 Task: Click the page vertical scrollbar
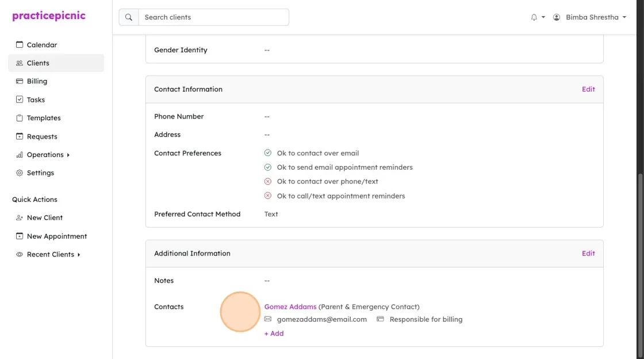pos(640,265)
